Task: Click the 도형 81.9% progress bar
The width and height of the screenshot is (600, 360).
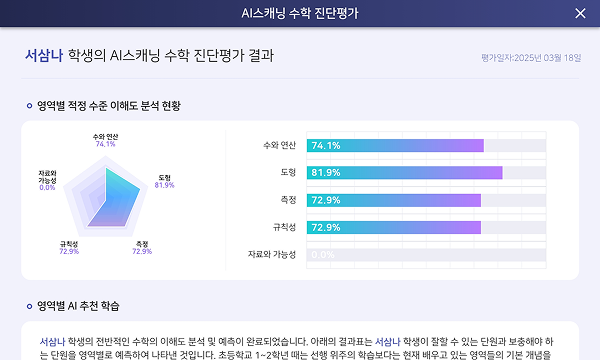Action: pos(426,173)
